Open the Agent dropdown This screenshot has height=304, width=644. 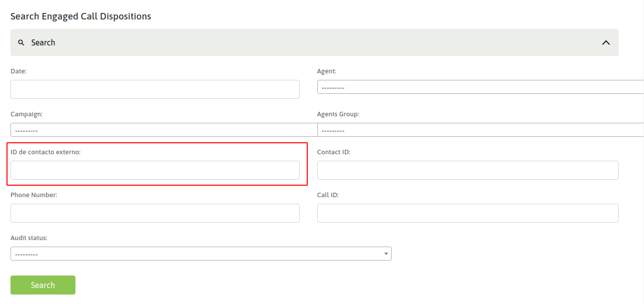tap(480, 87)
